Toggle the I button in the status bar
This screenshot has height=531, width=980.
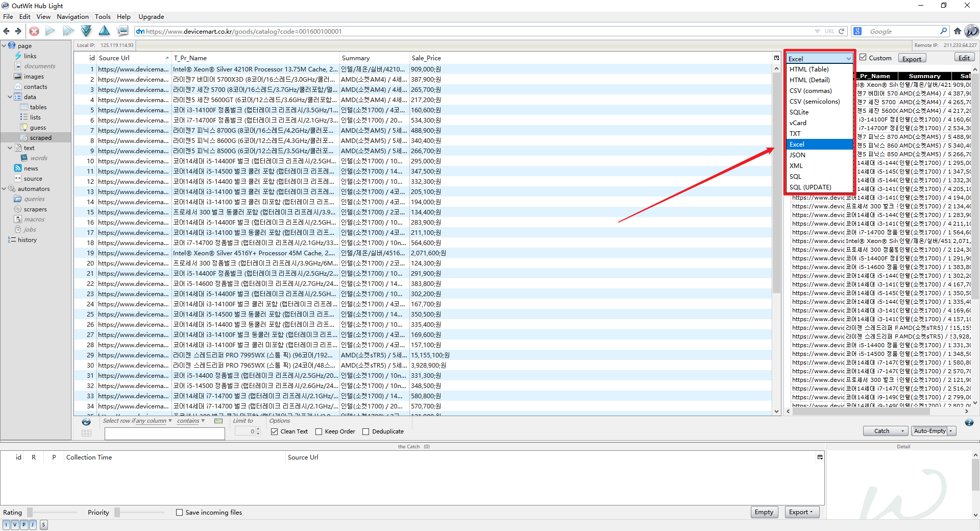(6, 524)
